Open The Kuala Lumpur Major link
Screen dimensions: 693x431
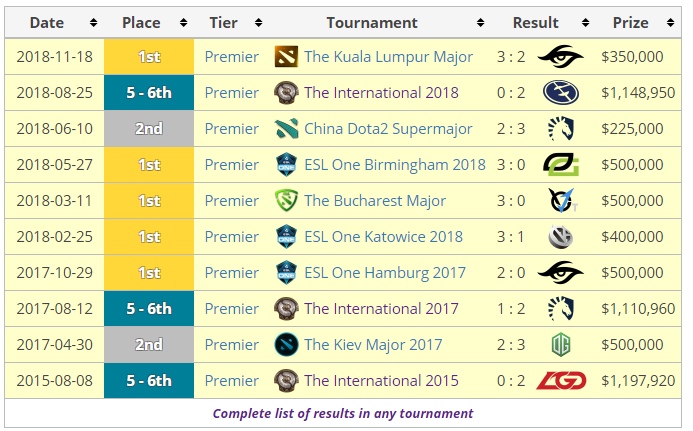click(x=388, y=57)
